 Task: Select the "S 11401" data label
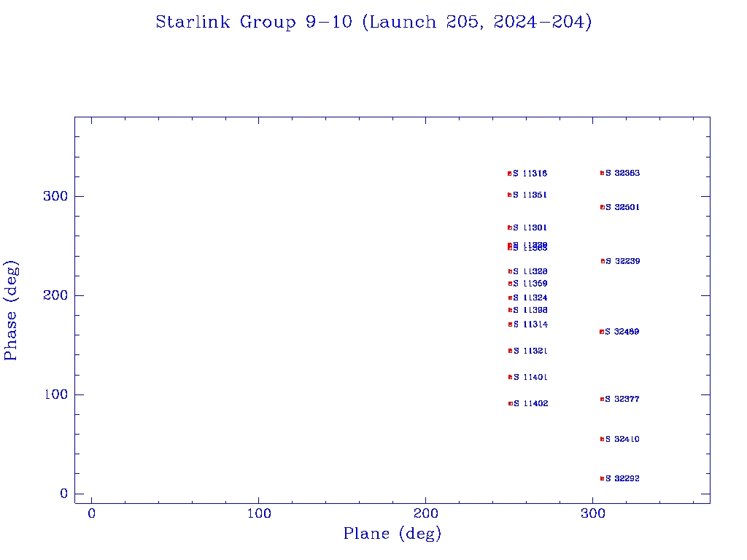[x=531, y=377]
